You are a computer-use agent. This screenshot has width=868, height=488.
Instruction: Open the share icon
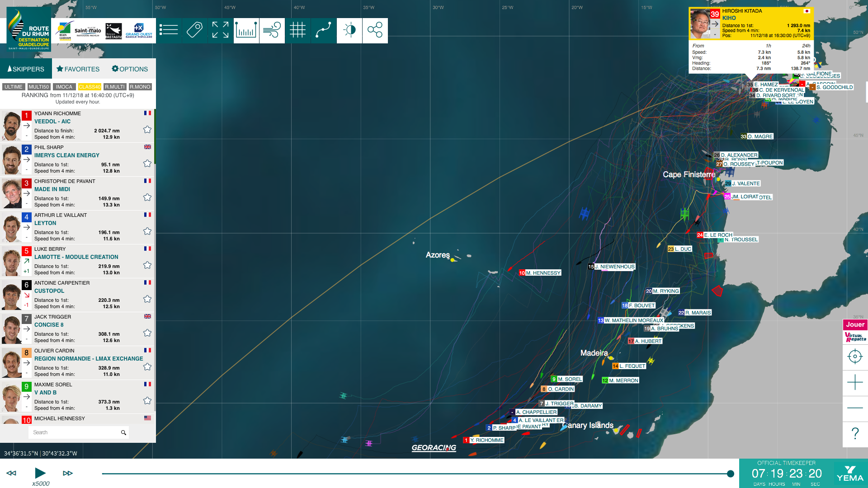(375, 30)
